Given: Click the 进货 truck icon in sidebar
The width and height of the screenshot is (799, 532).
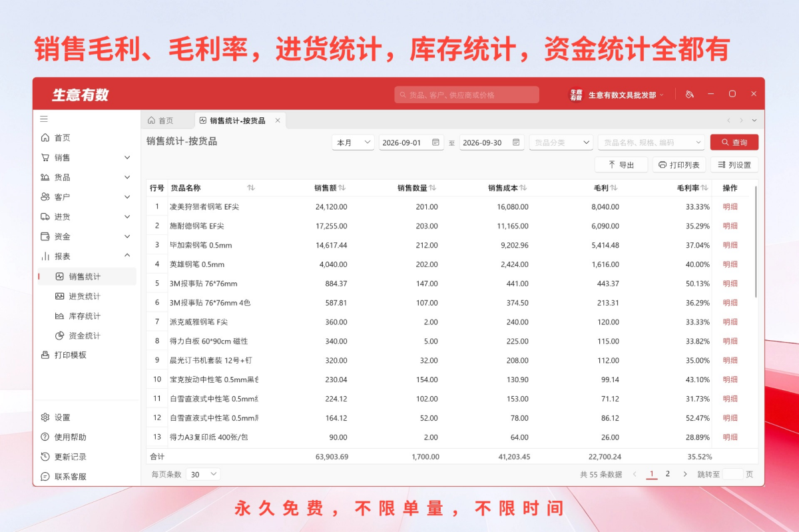Looking at the screenshot, I should 45,216.
